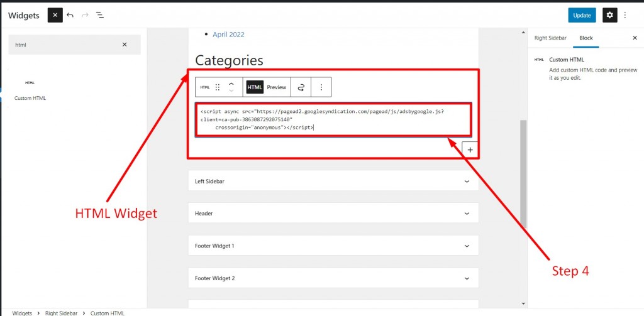The image size is (644, 316).
Task: Switch to Preview mode
Action: coord(277,87)
